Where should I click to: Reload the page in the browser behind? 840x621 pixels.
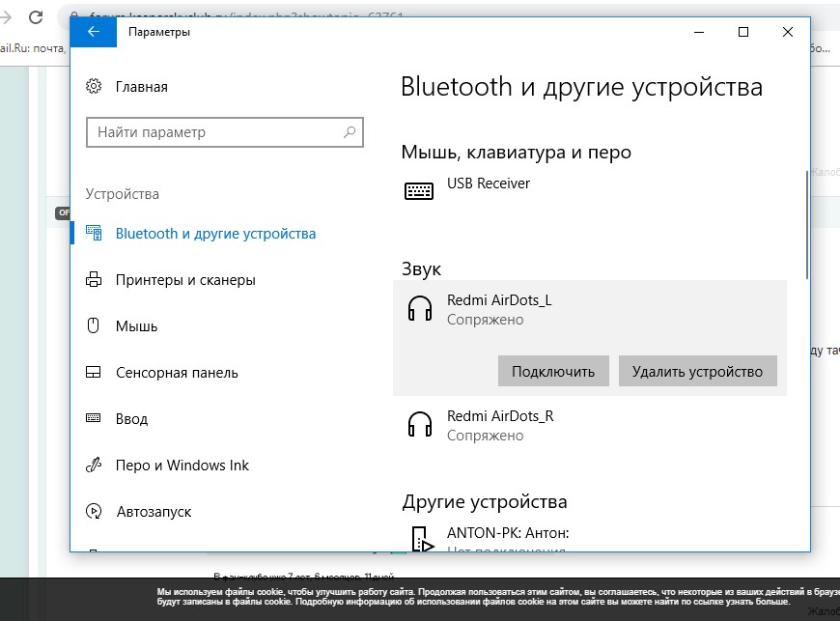click(x=36, y=17)
